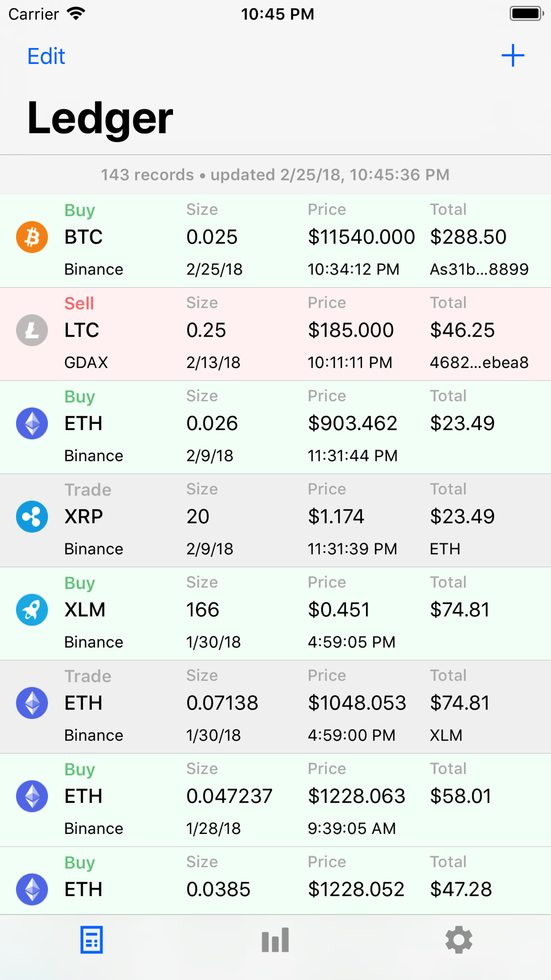The width and height of the screenshot is (551, 980).
Task: Open the BTC buy record for $288.50
Action: click(x=275, y=240)
